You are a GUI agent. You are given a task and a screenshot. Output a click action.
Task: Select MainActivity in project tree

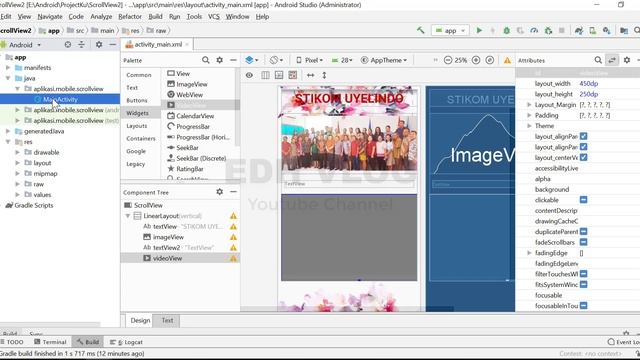point(60,99)
